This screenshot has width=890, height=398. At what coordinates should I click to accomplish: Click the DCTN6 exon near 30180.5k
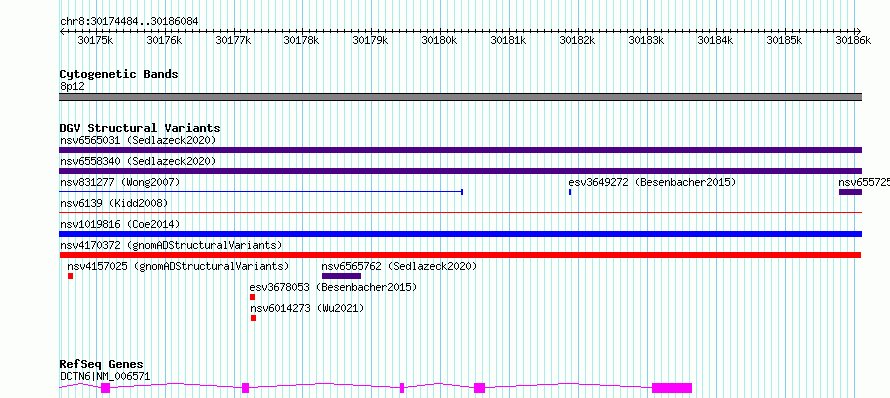pos(480,388)
